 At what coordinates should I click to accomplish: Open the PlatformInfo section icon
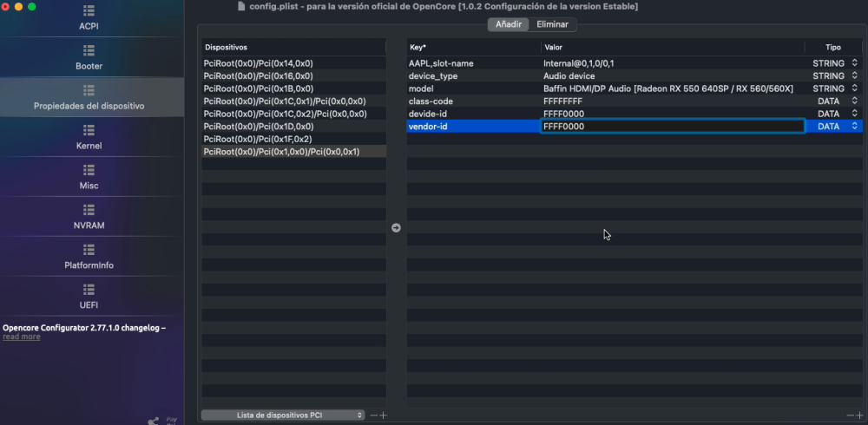click(x=89, y=250)
